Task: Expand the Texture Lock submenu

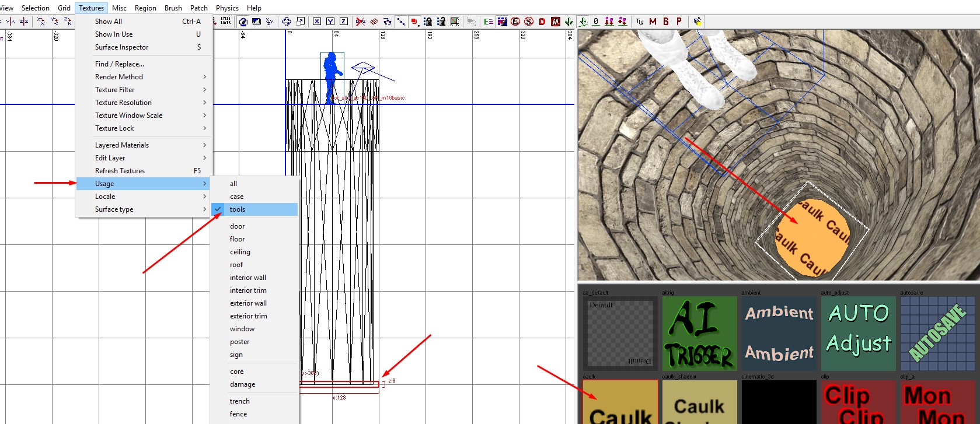Action: pos(144,128)
